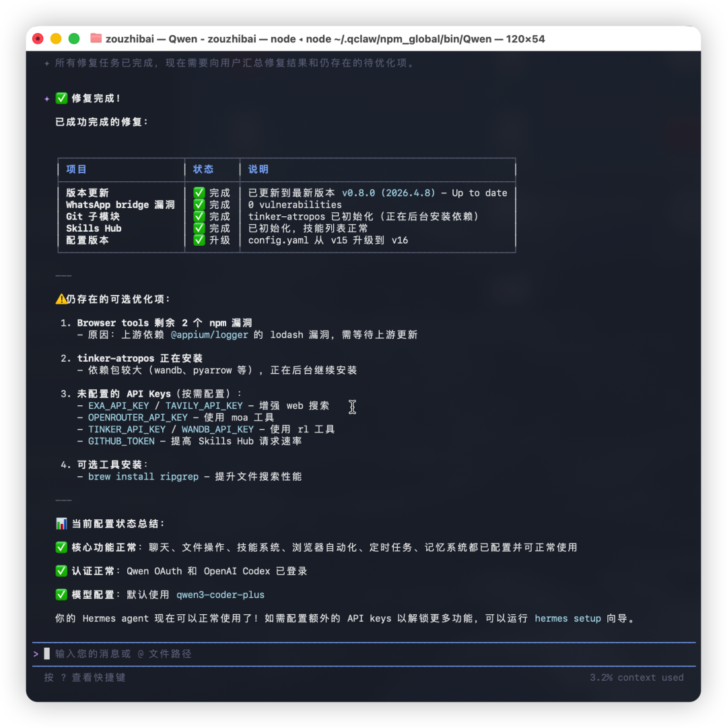Click OPENROUTER_API_KEY text
Image resolution: width=727 pixels, height=728 pixels.
point(138,418)
